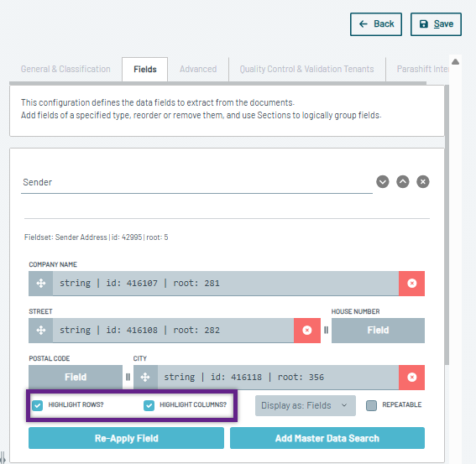This screenshot has width=476, height=464.
Task: Click the move handle on Company Name field
Action: (40, 283)
